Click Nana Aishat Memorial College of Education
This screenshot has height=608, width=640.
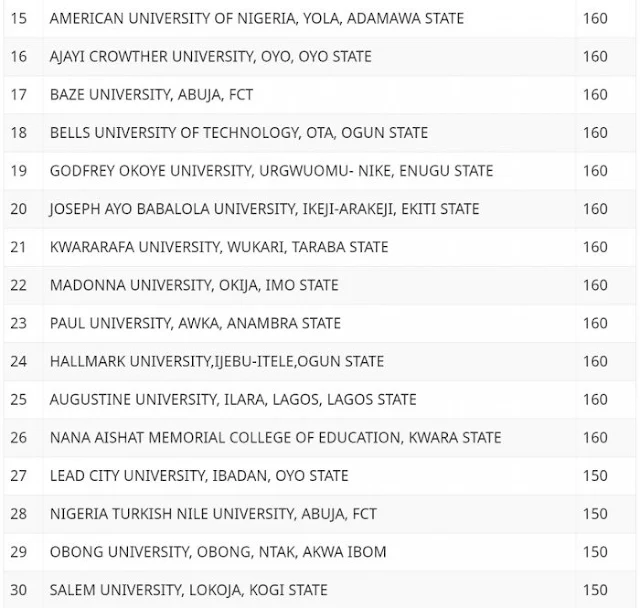point(276,437)
